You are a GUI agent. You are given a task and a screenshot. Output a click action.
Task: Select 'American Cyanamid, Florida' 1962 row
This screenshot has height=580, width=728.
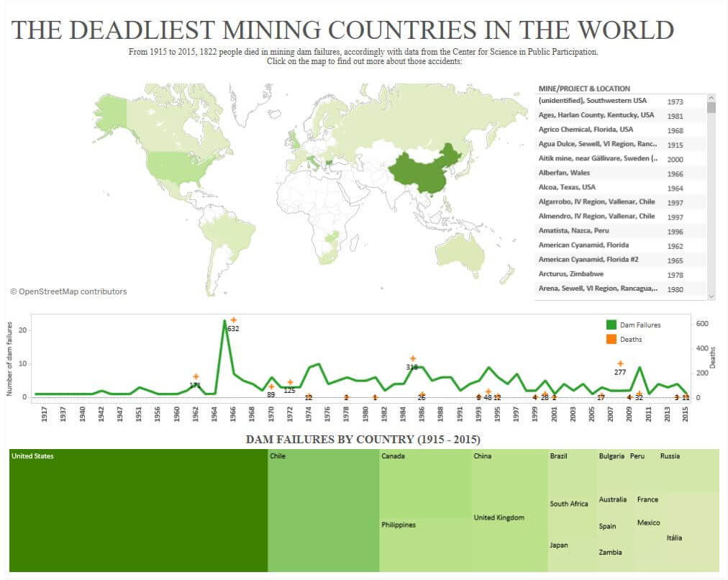click(x=620, y=245)
